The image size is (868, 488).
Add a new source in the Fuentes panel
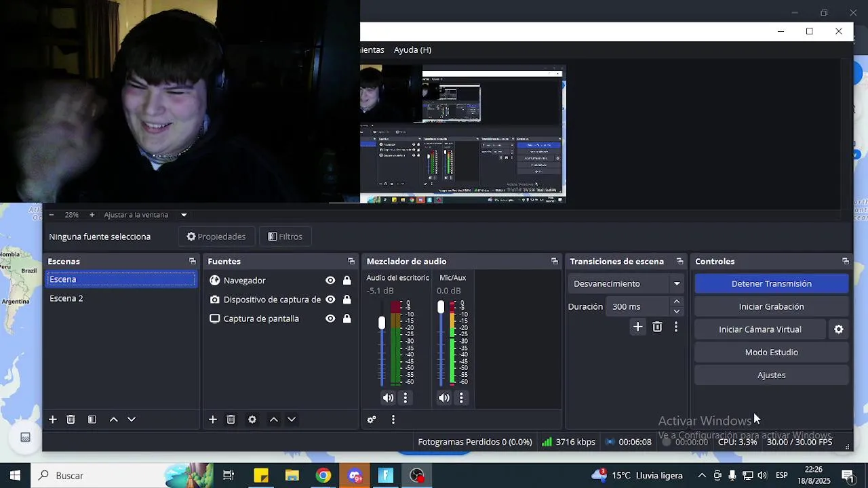212,420
